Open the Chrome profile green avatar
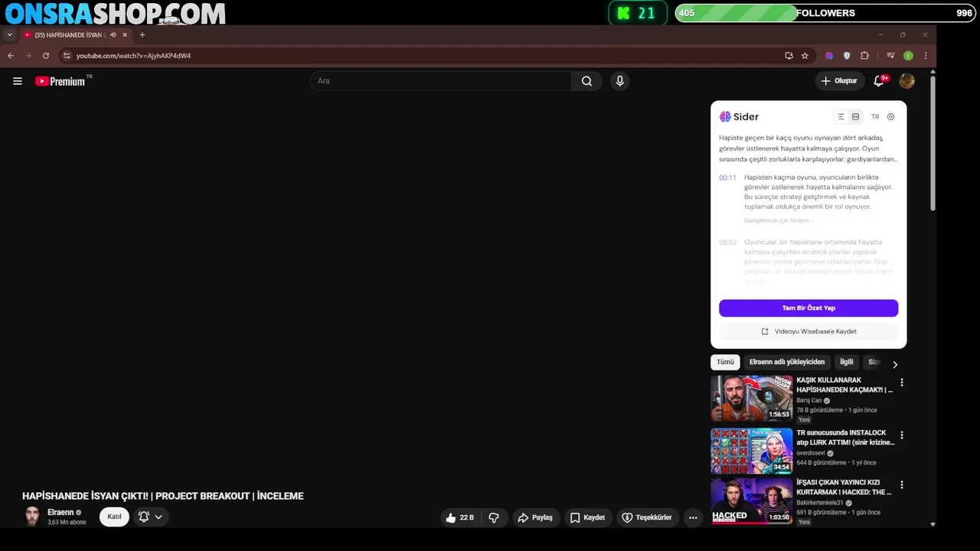Viewport: 980px width, 551px height. 908,56
